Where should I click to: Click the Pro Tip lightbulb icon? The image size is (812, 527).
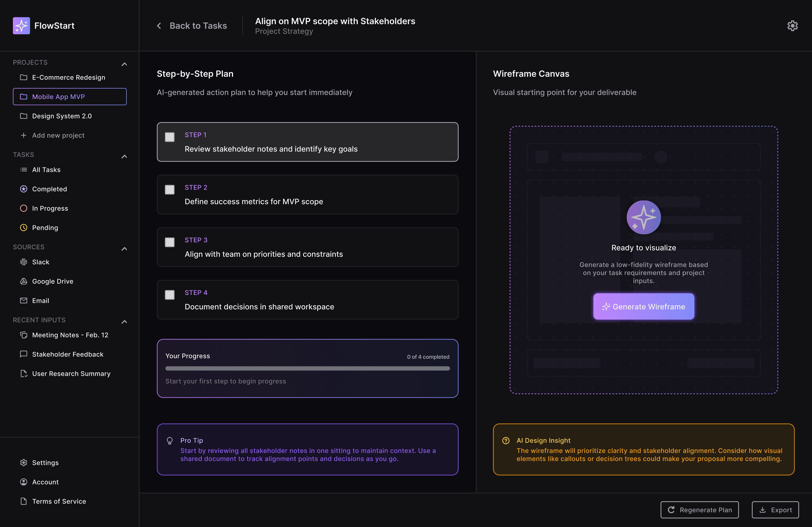click(x=170, y=440)
